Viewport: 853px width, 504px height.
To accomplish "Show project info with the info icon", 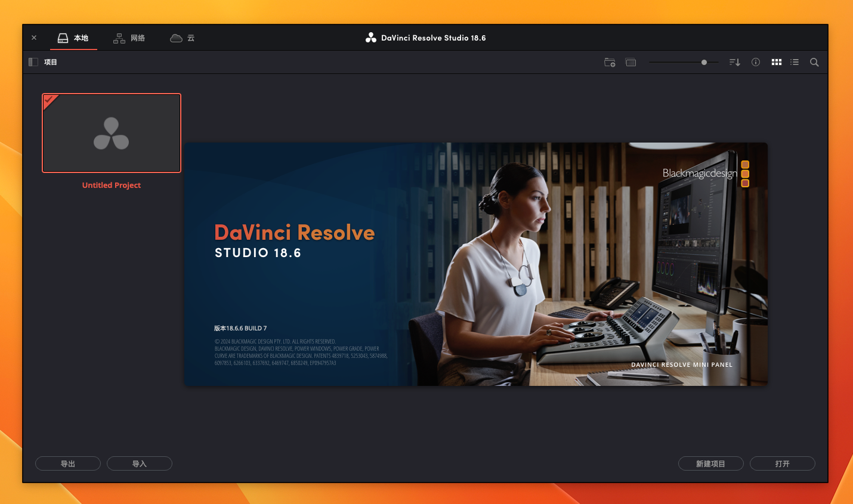I will point(756,62).
